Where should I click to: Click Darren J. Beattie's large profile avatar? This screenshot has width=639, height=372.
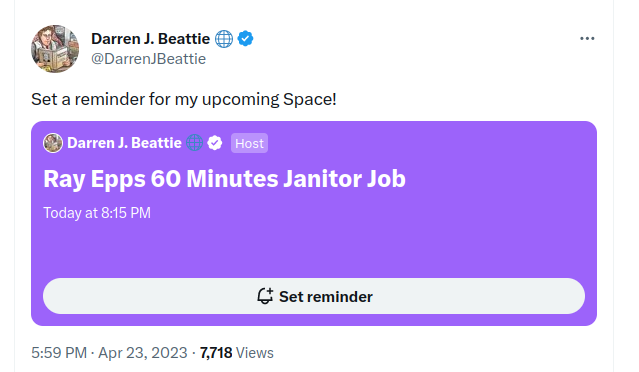[x=55, y=48]
